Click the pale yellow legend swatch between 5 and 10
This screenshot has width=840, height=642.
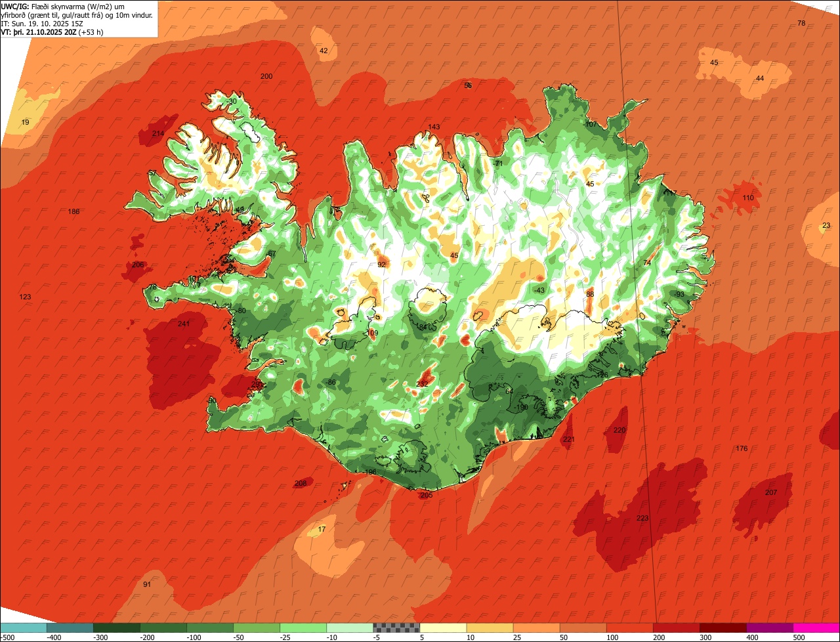point(443,628)
